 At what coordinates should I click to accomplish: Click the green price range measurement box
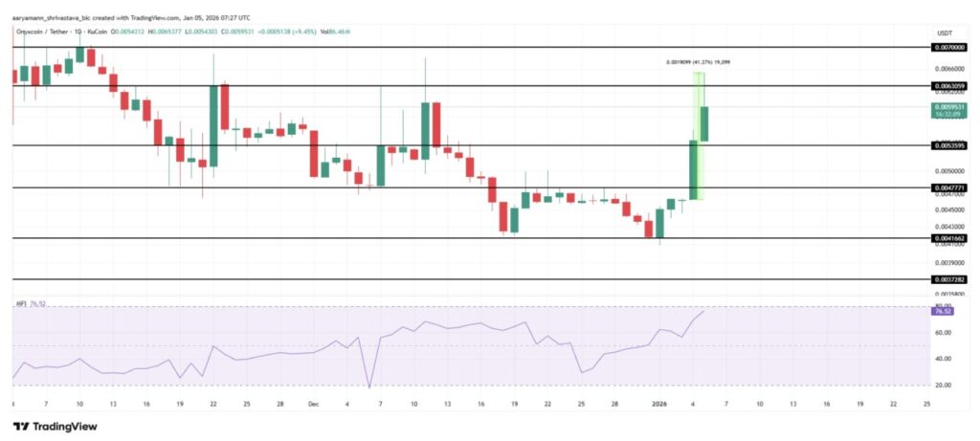(x=698, y=134)
